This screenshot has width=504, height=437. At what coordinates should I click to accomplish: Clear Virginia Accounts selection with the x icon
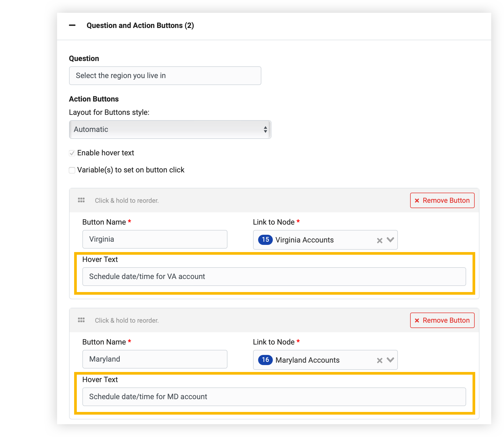[380, 240]
